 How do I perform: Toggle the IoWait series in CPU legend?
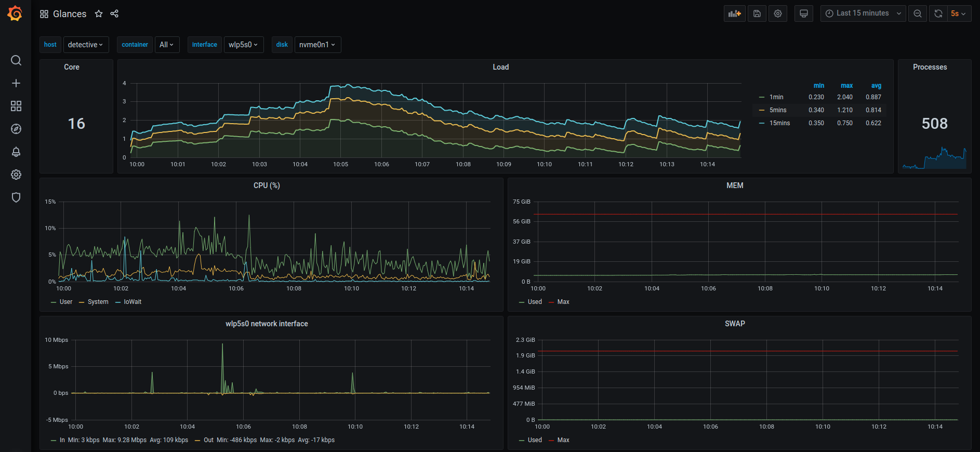[x=133, y=302]
